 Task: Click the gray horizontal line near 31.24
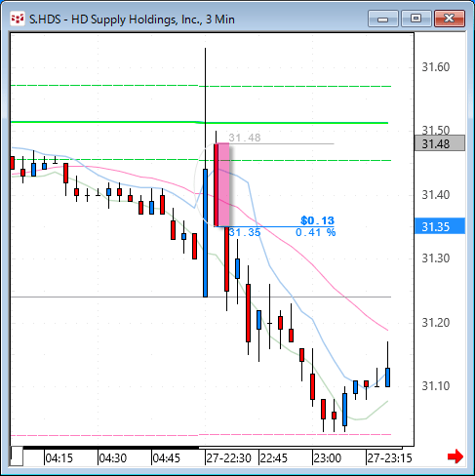pyautogui.click(x=201, y=297)
